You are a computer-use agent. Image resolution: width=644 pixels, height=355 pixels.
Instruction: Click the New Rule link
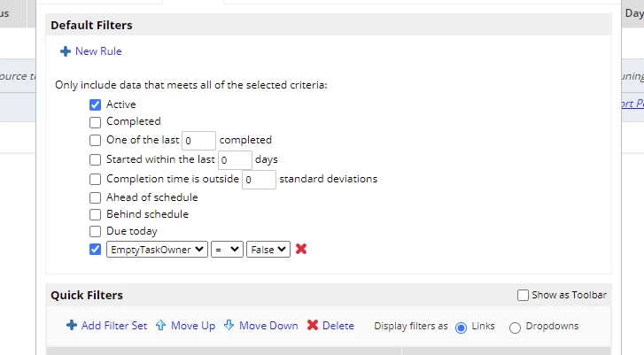pyautogui.click(x=98, y=51)
